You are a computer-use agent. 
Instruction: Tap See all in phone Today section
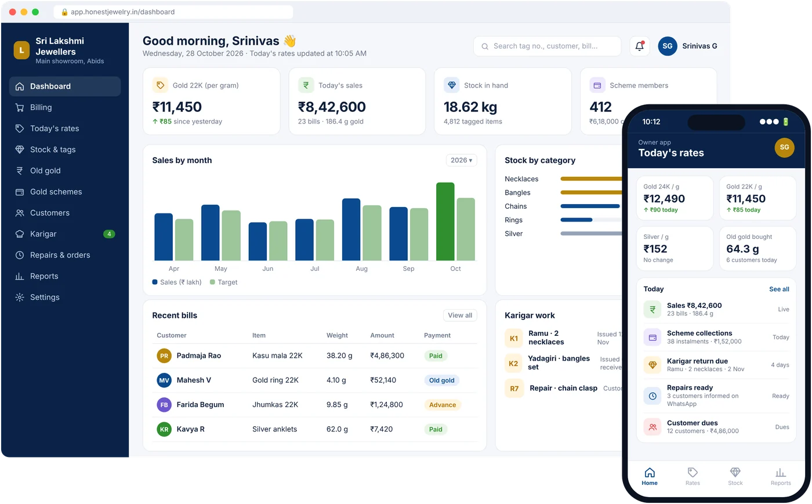pyautogui.click(x=779, y=289)
